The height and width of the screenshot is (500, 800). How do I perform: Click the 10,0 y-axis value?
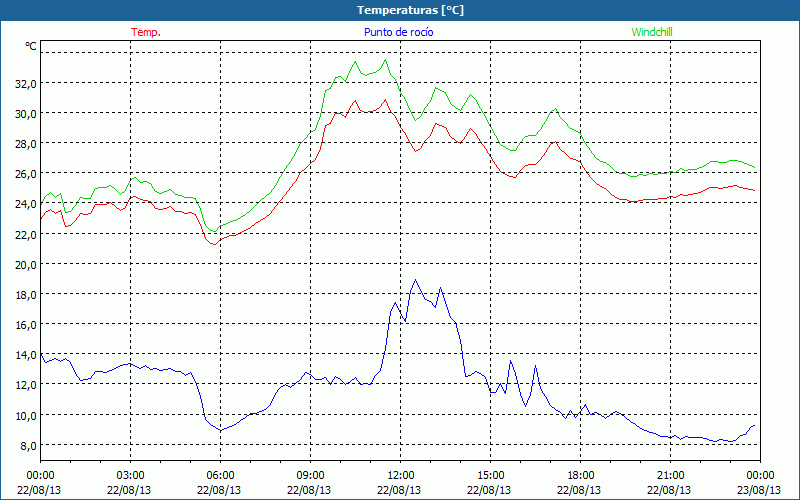pos(26,415)
